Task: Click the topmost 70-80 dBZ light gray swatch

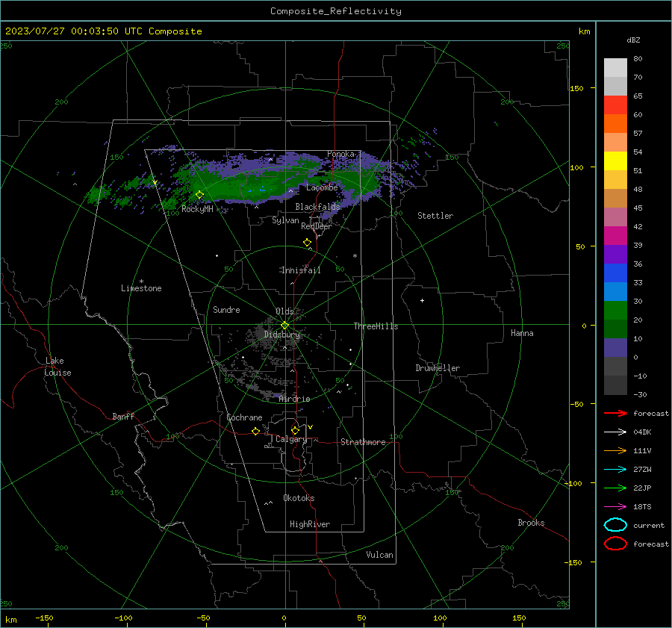Action: coord(615,68)
